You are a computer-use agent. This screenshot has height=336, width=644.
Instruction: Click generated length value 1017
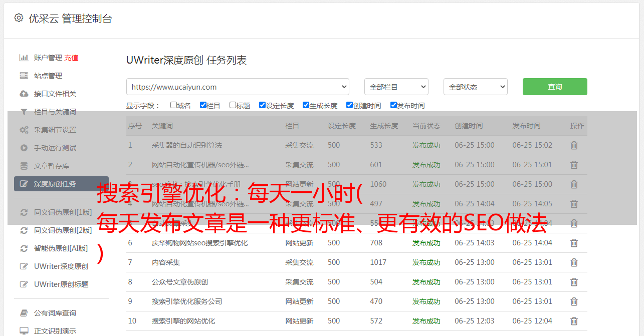click(x=378, y=262)
